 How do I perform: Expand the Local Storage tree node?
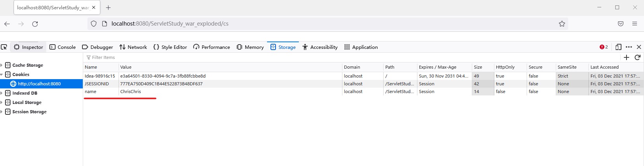(2, 102)
